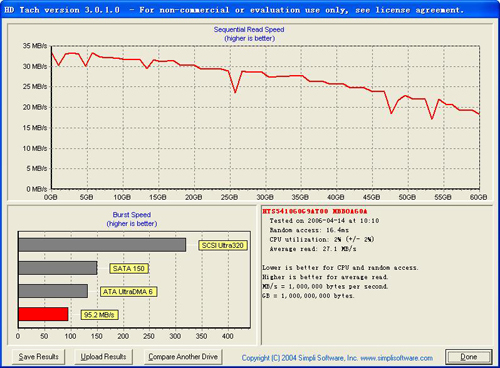Image resolution: width=500 pixels, height=368 pixels.
Task: Click the red burst speed bar
Action: (x=43, y=314)
